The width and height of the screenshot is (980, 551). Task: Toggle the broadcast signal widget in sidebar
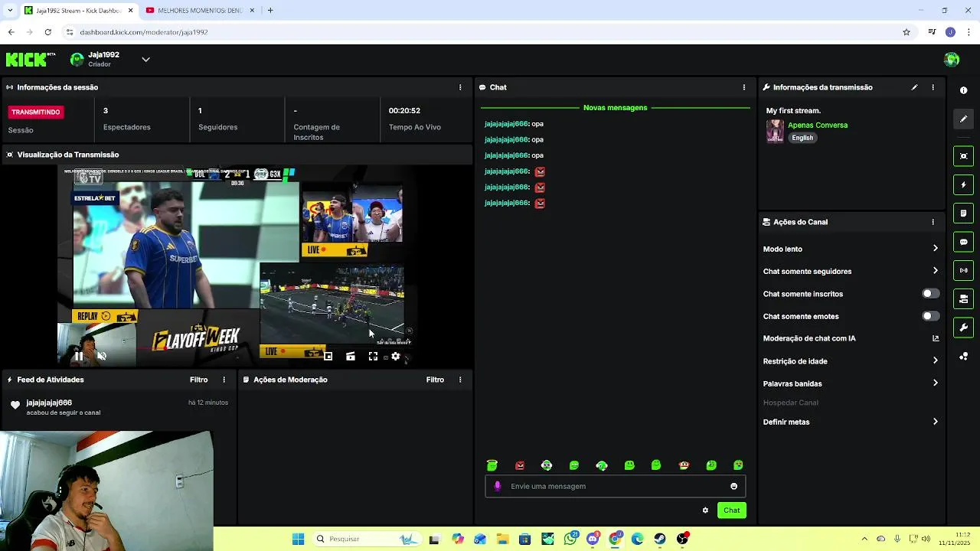pos(964,270)
